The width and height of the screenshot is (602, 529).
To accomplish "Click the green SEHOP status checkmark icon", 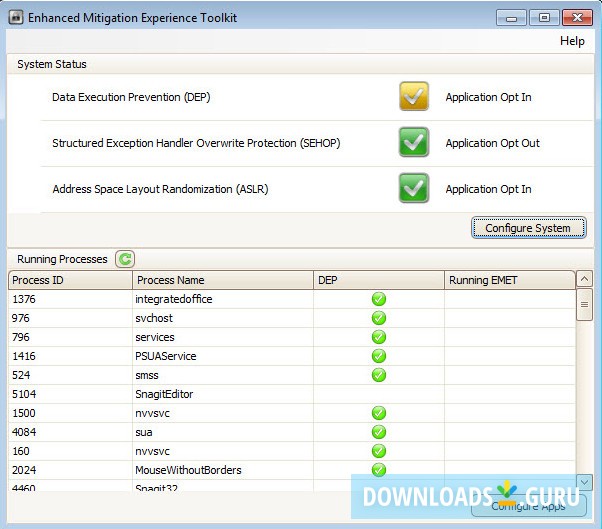I will [413, 142].
